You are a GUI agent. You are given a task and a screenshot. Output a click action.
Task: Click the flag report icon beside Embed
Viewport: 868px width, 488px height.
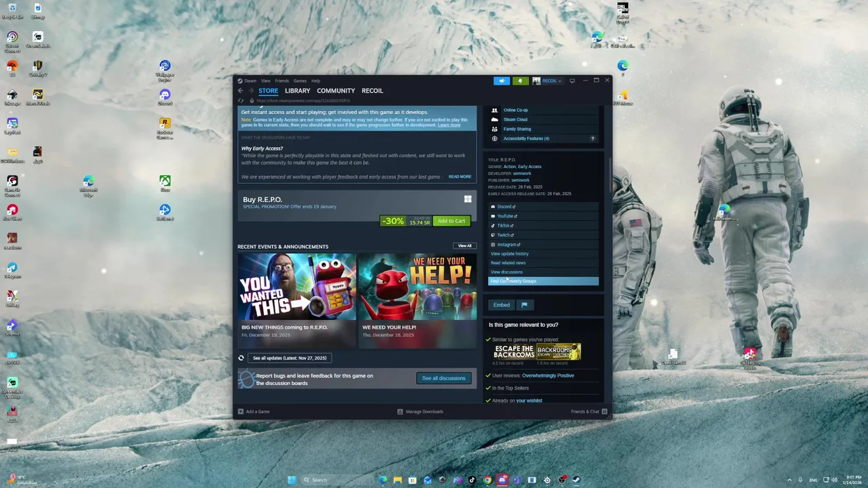[524, 305]
